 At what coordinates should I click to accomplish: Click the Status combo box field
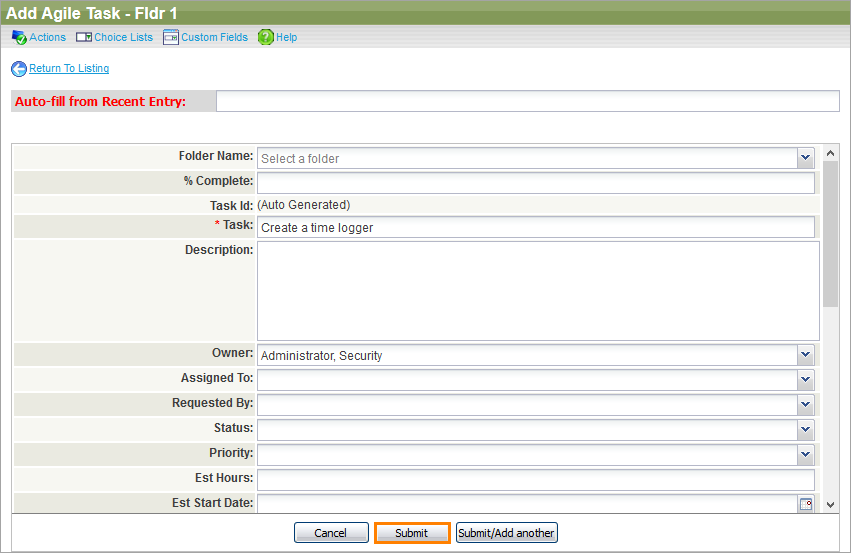click(x=528, y=430)
